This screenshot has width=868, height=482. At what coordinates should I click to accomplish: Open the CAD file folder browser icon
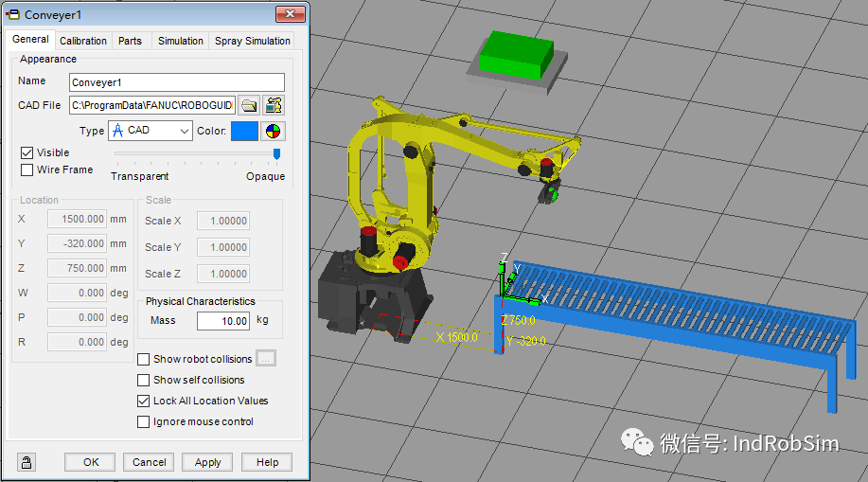249,105
